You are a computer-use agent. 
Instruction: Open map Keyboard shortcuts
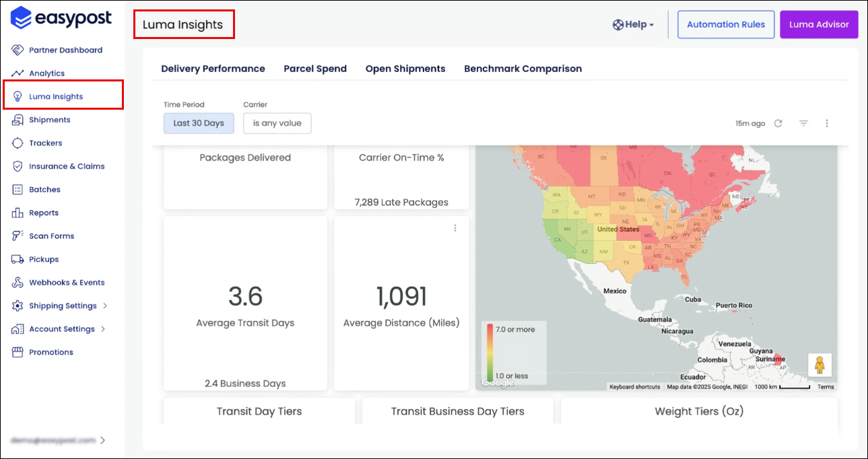(635, 387)
